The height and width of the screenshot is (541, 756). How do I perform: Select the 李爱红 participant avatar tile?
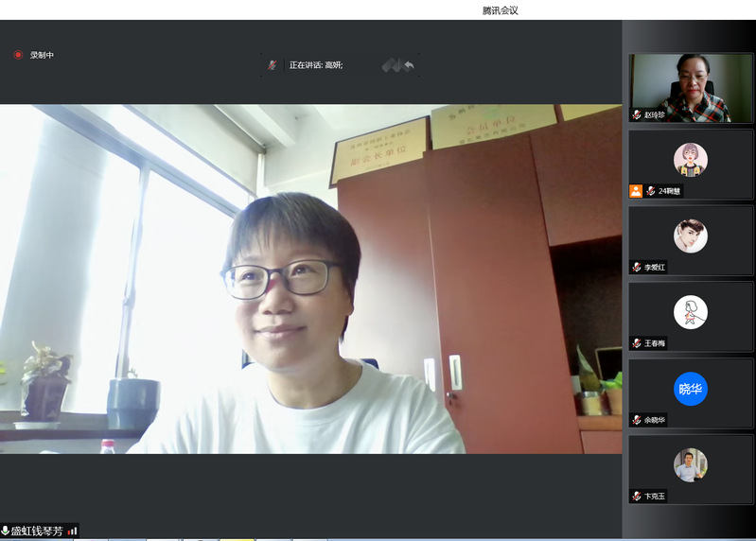tap(691, 236)
